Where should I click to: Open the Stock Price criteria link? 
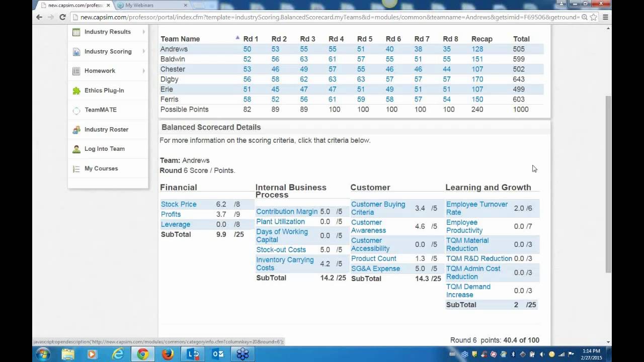click(179, 204)
